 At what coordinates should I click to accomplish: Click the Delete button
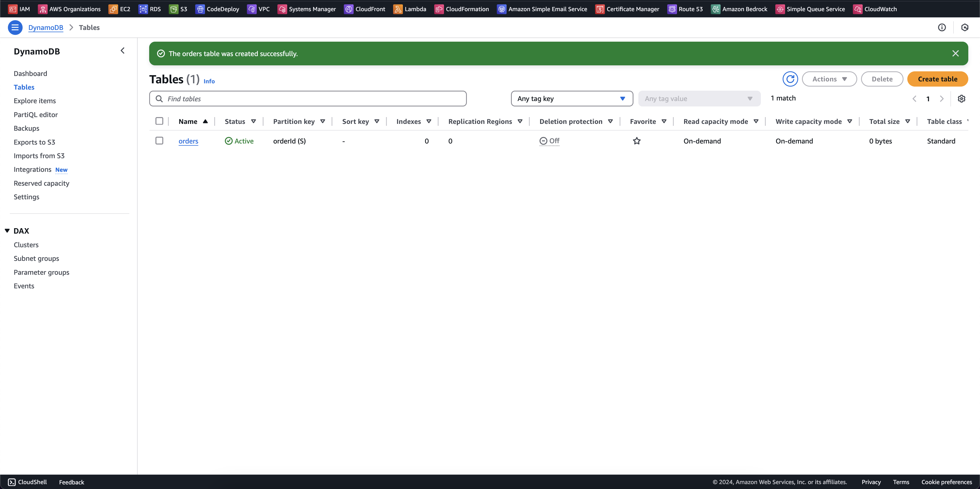[x=882, y=79]
